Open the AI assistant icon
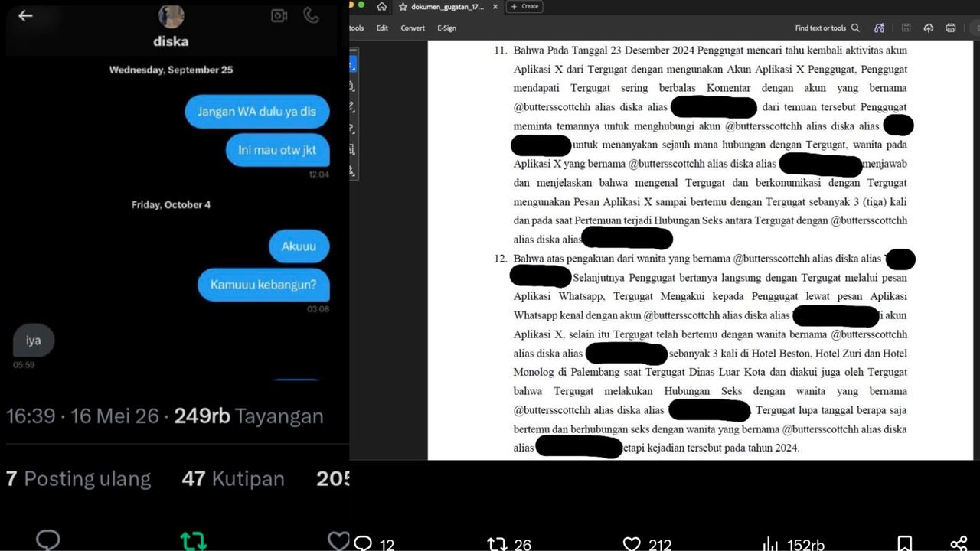Image resolution: width=980 pixels, height=551 pixels. coord(879,28)
